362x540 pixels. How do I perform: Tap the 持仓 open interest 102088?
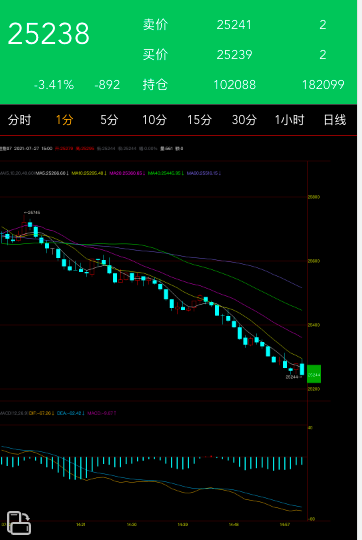235,85
